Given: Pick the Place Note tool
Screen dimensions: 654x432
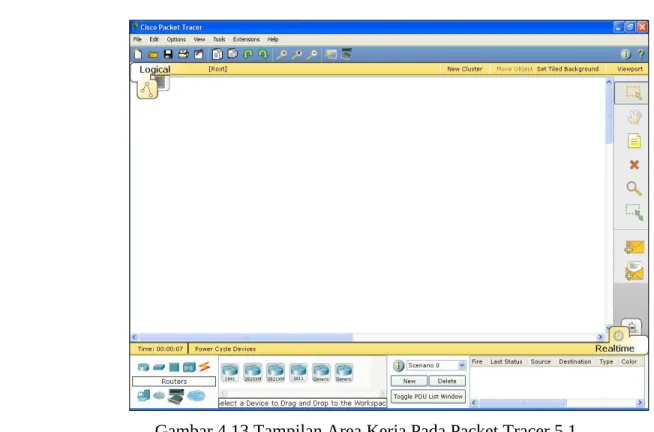Looking at the screenshot, I should [634, 141].
